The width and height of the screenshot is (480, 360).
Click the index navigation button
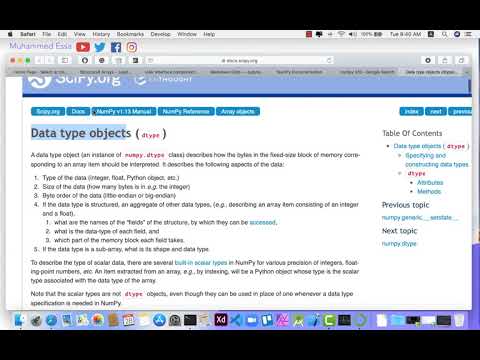[411, 111]
